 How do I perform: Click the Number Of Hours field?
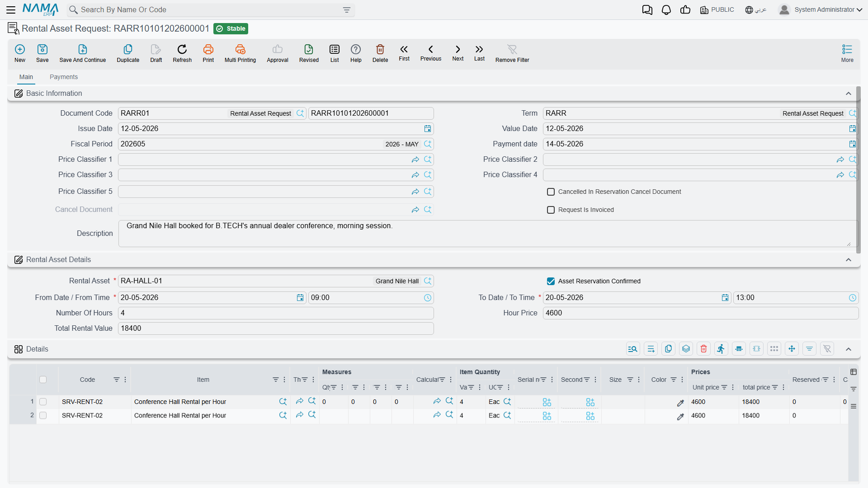276,313
